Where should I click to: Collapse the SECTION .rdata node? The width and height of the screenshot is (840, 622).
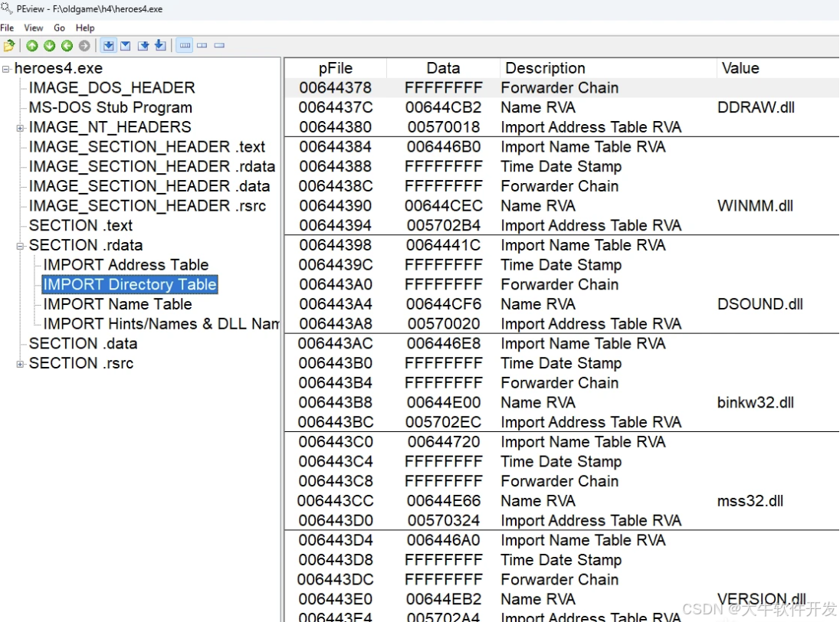click(x=21, y=246)
